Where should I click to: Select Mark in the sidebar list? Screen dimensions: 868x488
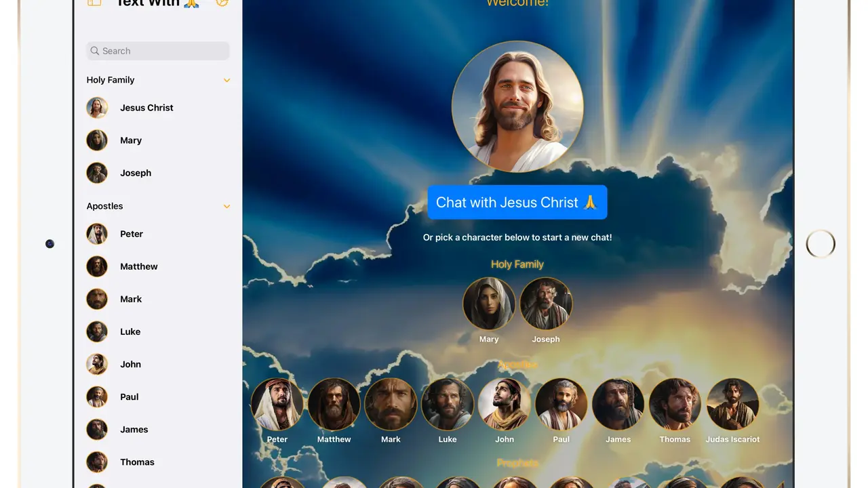click(158, 299)
